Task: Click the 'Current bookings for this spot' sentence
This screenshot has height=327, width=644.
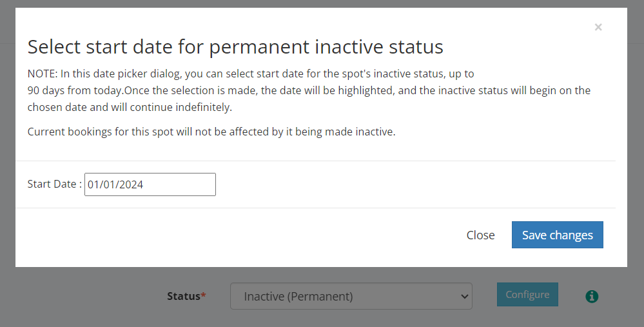Action: [211, 132]
